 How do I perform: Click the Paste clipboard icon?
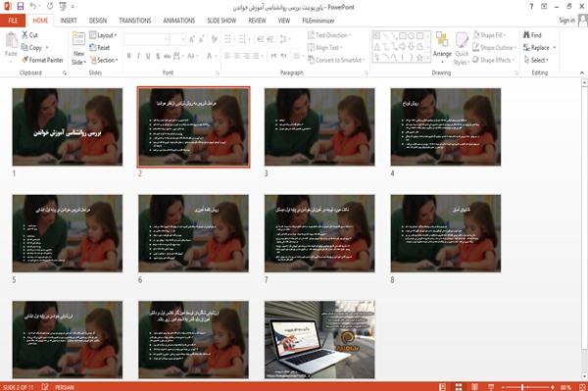tap(11, 40)
